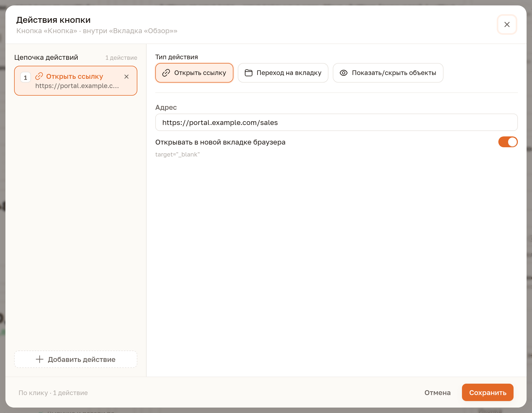532x413 pixels.
Task: Toggle off opening in new browser tab
Action: 508,142
